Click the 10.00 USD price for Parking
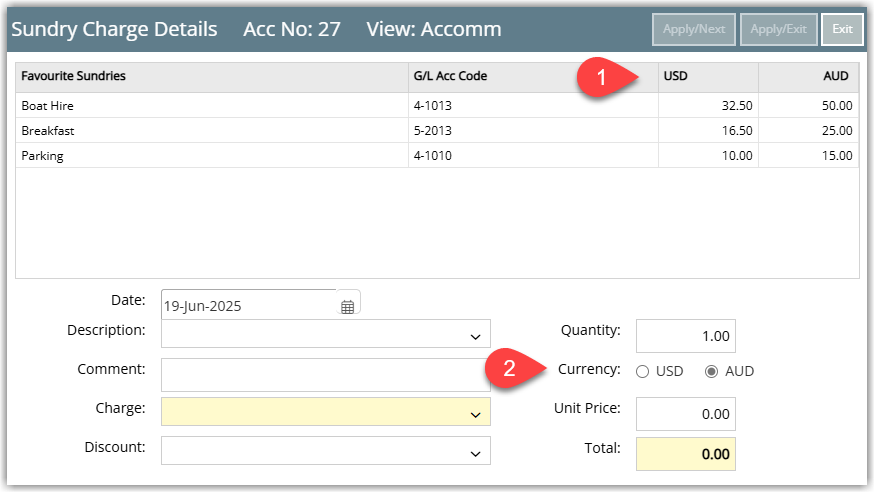Screen dimensions: 875x493 click(737, 156)
